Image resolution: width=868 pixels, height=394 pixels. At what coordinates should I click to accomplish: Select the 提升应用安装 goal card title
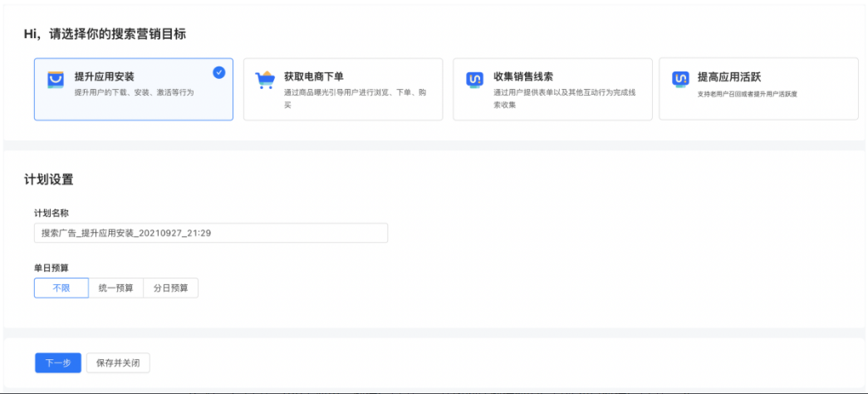[x=104, y=76]
